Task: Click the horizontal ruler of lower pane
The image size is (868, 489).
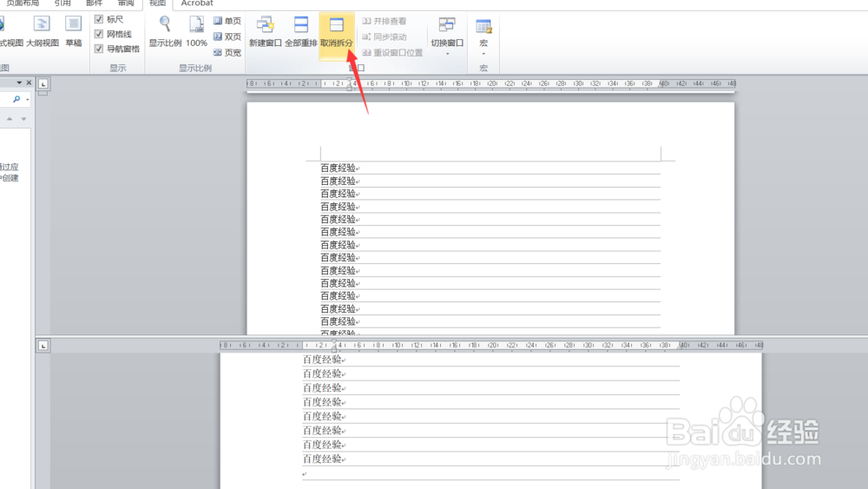Action: pyautogui.click(x=491, y=345)
